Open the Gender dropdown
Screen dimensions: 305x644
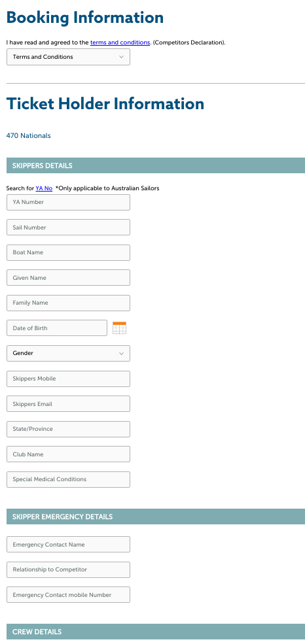click(x=68, y=353)
